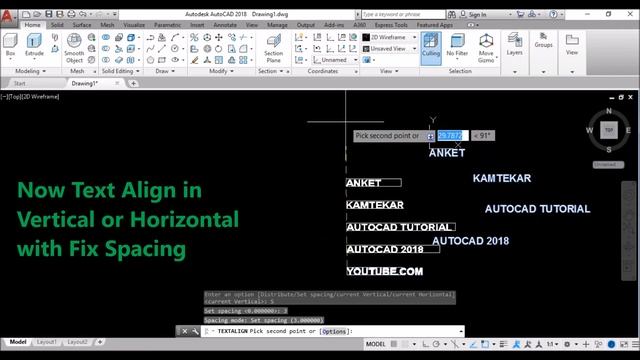This screenshot has height=360, width=640.
Task: Toggle the Culling selection button
Action: click(431, 48)
